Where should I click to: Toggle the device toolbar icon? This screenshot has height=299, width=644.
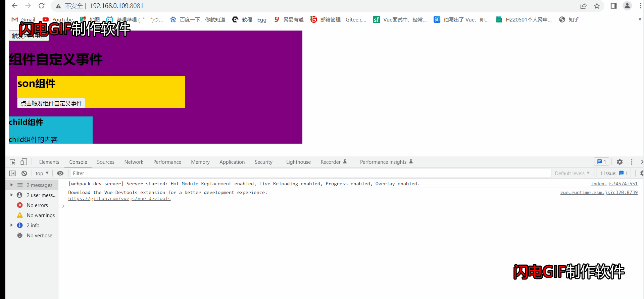(x=23, y=162)
